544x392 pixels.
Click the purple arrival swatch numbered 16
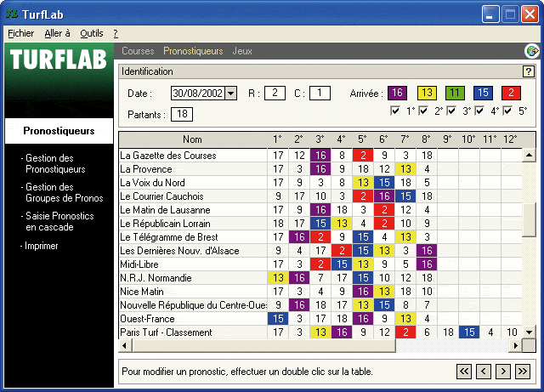(x=398, y=94)
